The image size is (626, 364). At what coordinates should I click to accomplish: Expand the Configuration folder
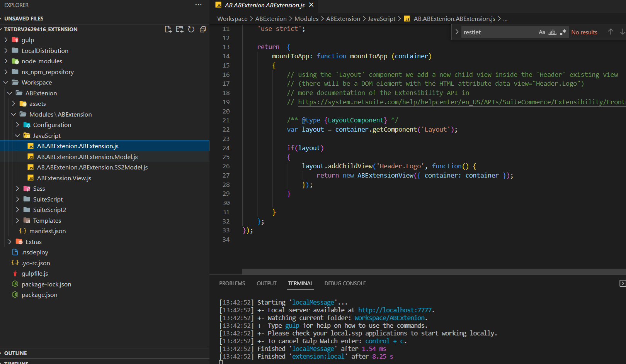[17, 125]
